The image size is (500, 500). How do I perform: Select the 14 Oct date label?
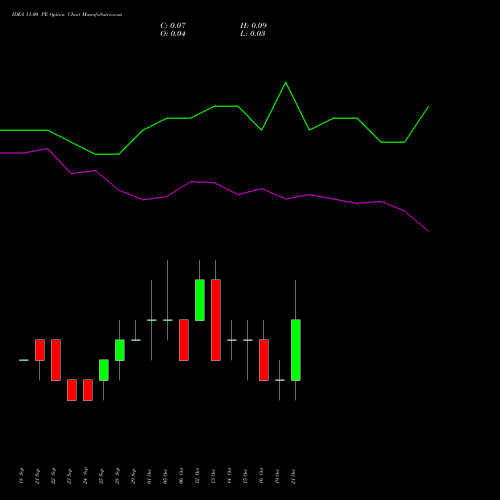[x=230, y=476]
